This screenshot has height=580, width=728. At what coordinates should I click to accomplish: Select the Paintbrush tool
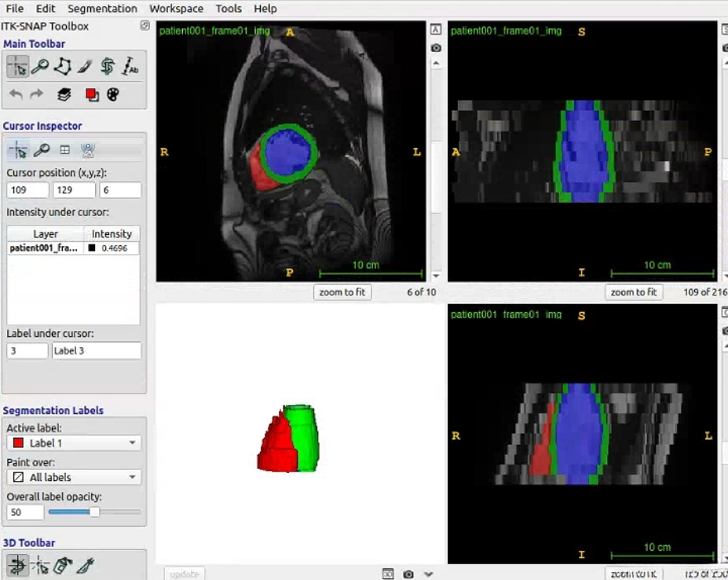pyautogui.click(x=85, y=67)
